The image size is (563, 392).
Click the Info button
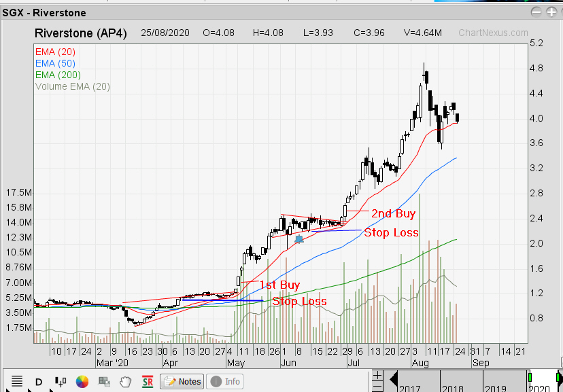coord(225,382)
